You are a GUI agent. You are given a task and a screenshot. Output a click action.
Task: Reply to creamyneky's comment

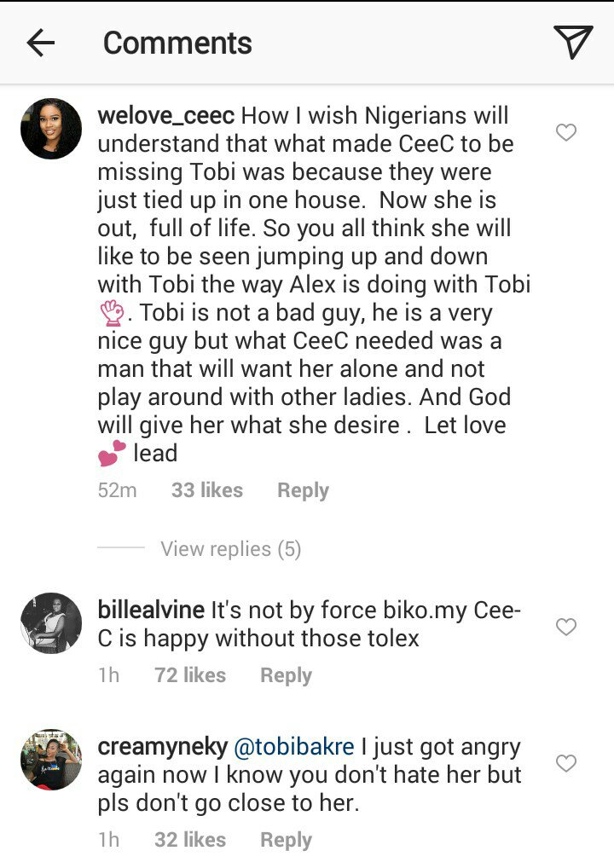[x=286, y=840]
